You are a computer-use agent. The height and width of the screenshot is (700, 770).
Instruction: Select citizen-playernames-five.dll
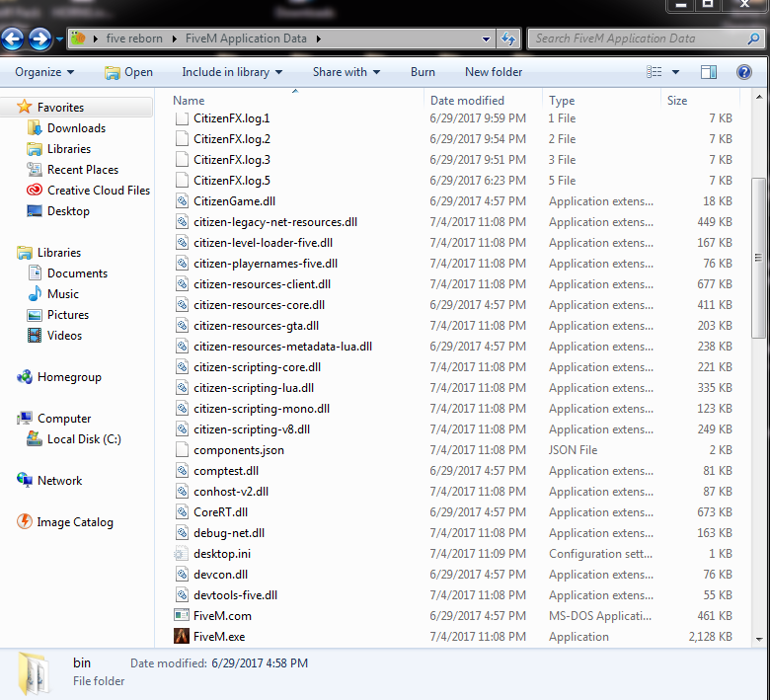tap(266, 264)
